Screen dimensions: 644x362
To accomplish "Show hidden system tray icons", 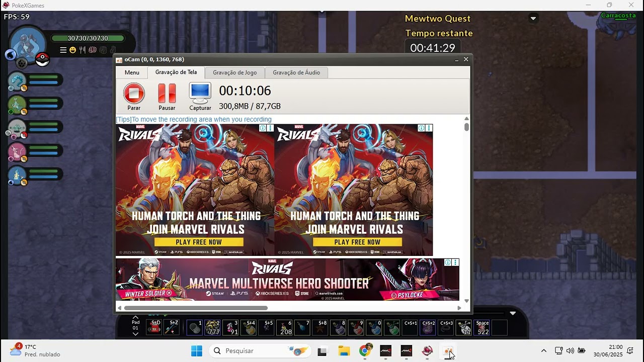I will (x=543, y=351).
